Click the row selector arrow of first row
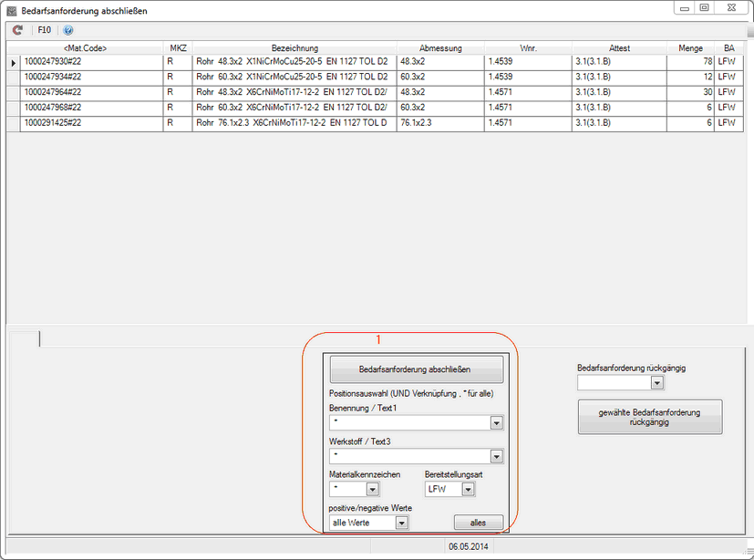The width and height of the screenshot is (754, 560). coord(13,62)
